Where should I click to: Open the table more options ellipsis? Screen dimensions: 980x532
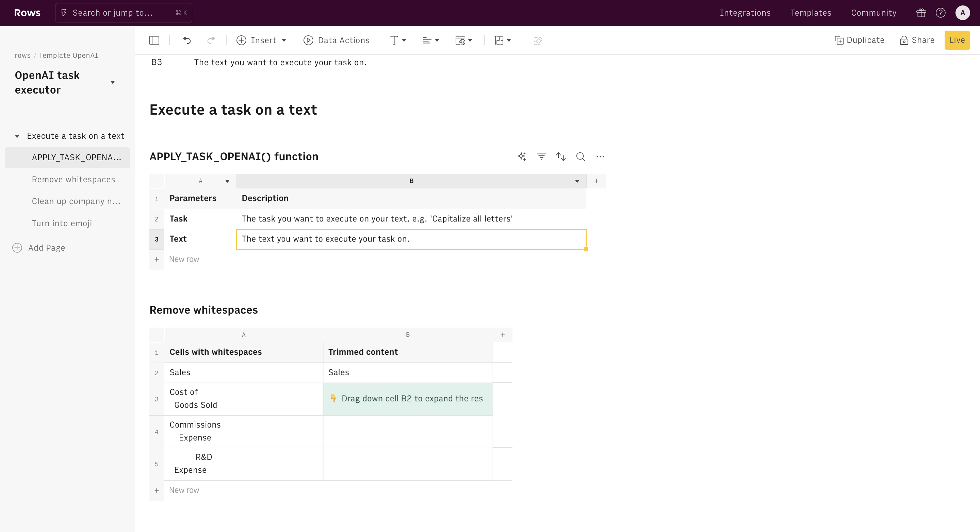[600, 157]
